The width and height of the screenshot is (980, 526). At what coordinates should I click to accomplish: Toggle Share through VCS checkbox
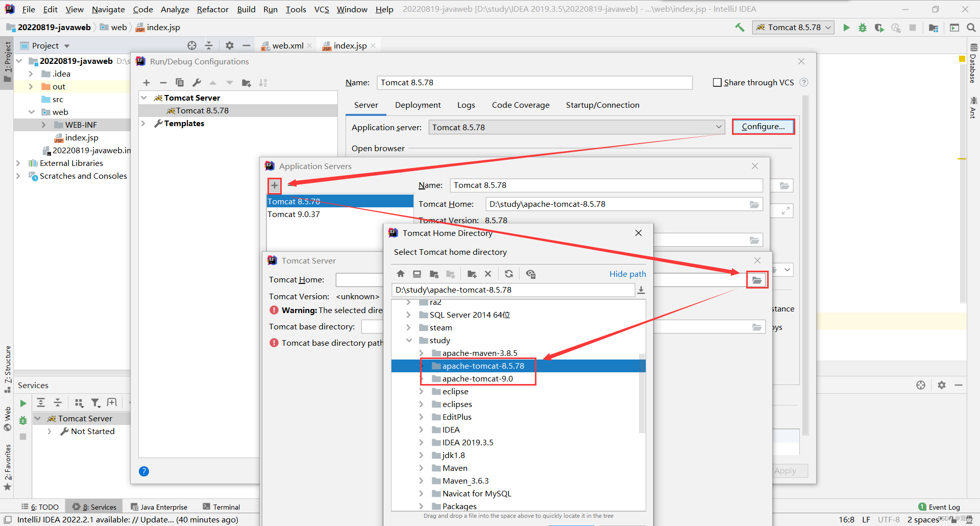click(x=717, y=82)
